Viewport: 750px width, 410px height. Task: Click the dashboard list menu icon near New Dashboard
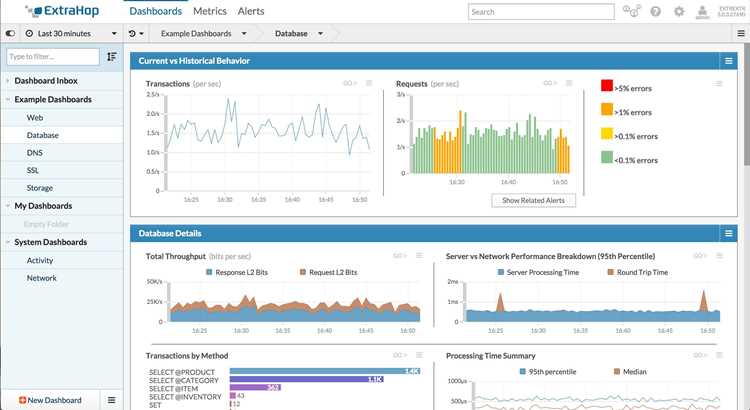click(x=111, y=400)
